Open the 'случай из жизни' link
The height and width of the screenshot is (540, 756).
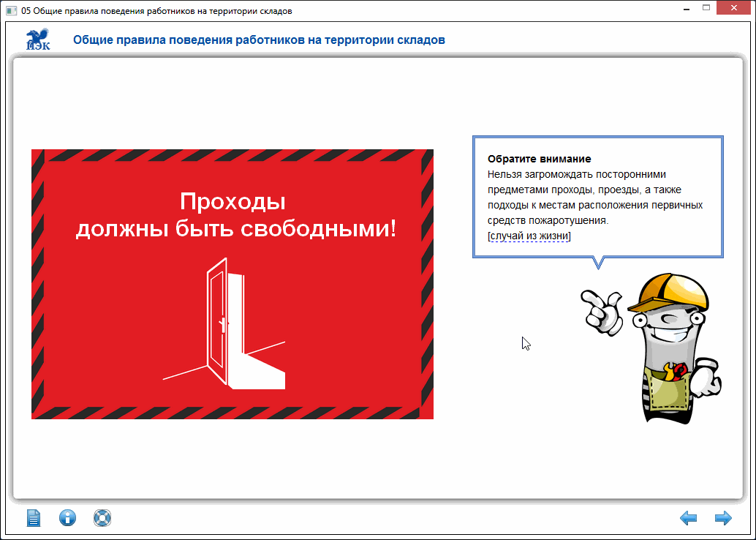click(x=529, y=236)
